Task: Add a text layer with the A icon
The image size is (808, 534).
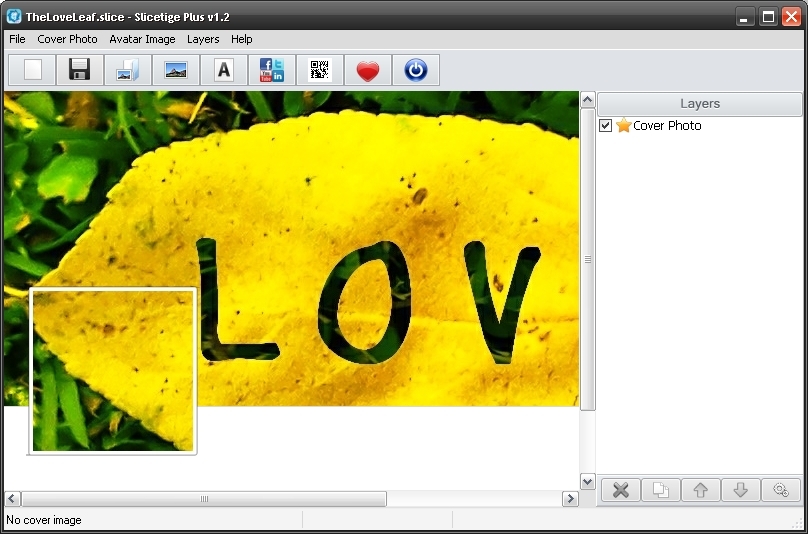Action: pyautogui.click(x=224, y=70)
